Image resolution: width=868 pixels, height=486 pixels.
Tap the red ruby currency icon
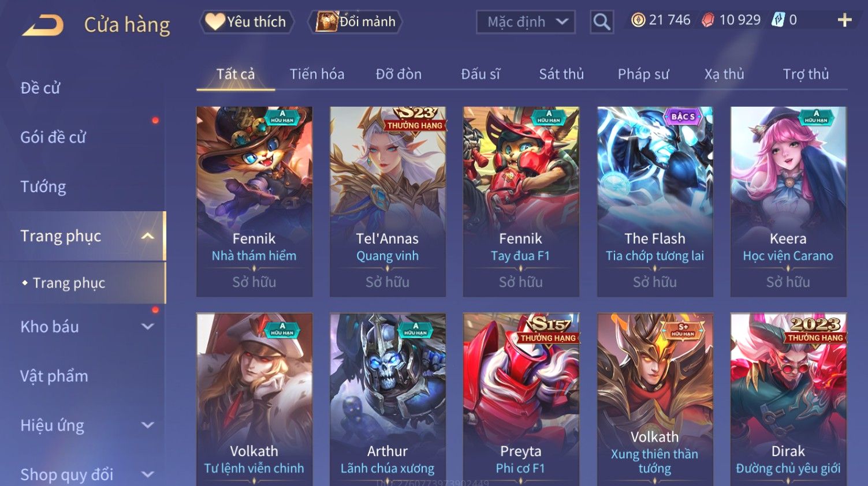[x=707, y=20]
